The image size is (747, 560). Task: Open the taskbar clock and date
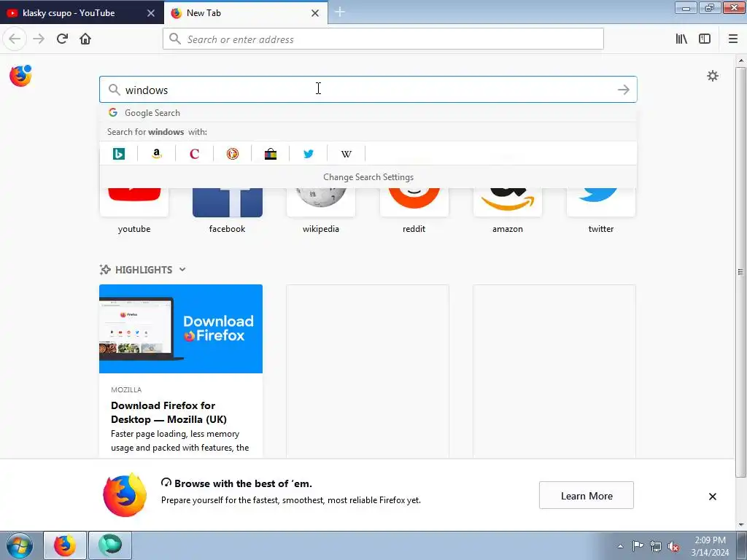[710, 546]
